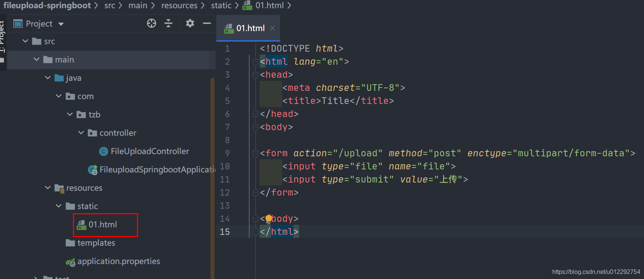The image size is (644, 279).
Task: Place cursor on submit input line
Action: 375,180
